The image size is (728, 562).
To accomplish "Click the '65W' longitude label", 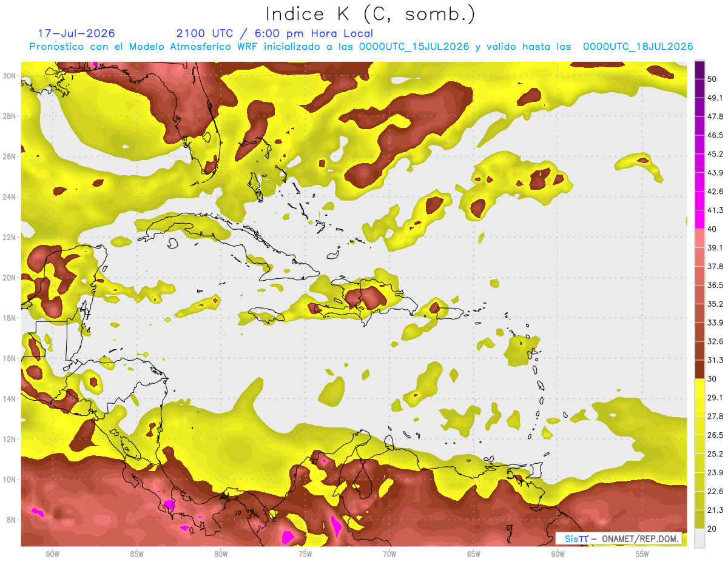I will pyautogui.click(x=474, y=555).
